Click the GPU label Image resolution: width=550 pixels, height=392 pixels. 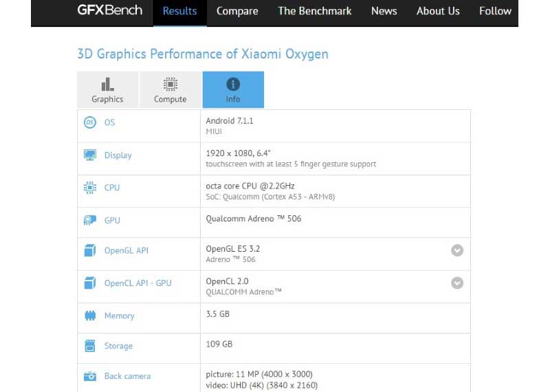pos(112,220)
